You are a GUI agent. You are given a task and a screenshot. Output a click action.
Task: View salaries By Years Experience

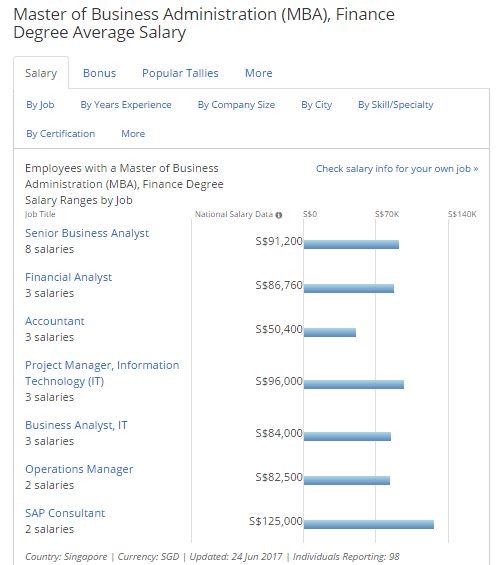click(x=126, y=105)
